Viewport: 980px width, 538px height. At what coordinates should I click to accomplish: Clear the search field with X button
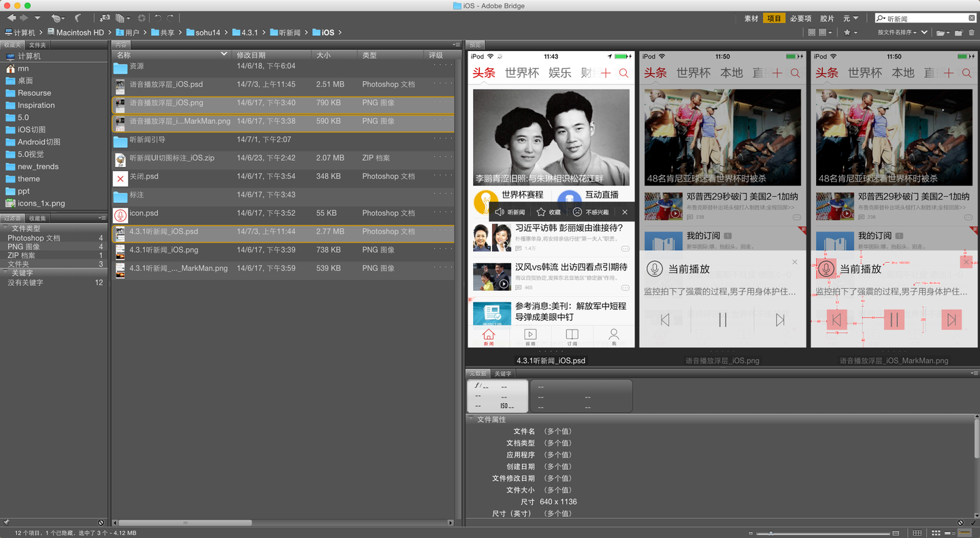(972, 18)
